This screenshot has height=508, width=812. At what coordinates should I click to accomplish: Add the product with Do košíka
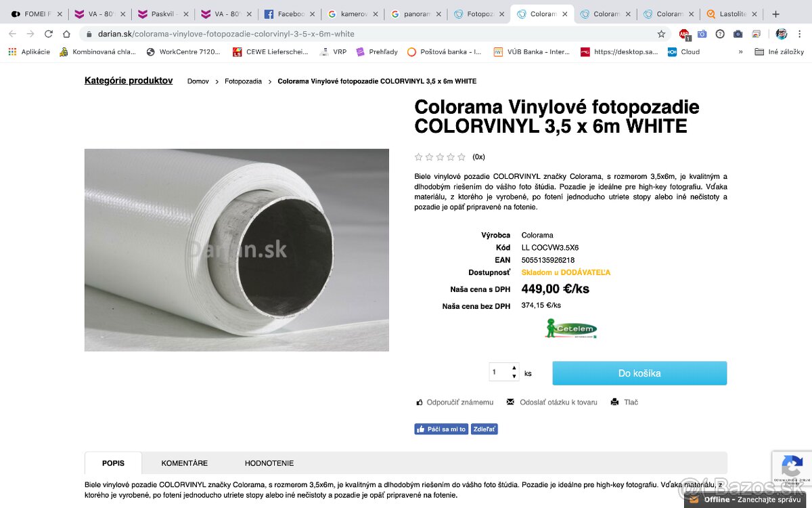click(x=639, y=373)
